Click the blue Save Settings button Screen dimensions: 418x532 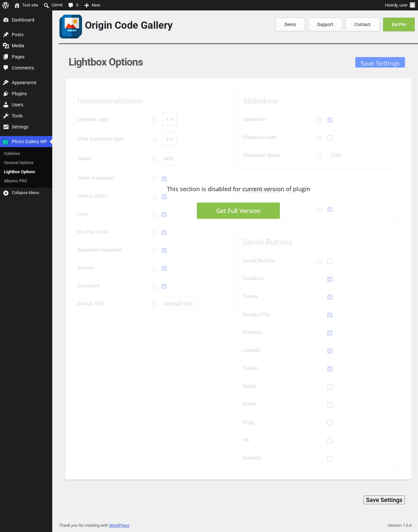380,62
